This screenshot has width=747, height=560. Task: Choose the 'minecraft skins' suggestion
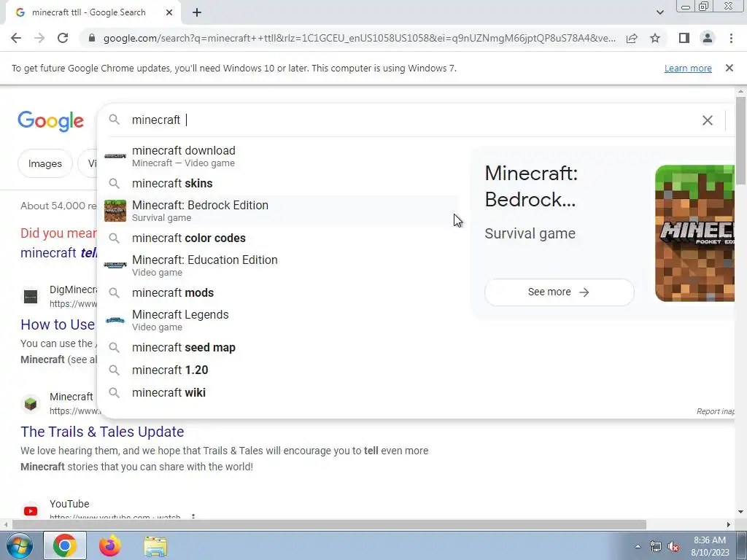(x=279, y=183)
